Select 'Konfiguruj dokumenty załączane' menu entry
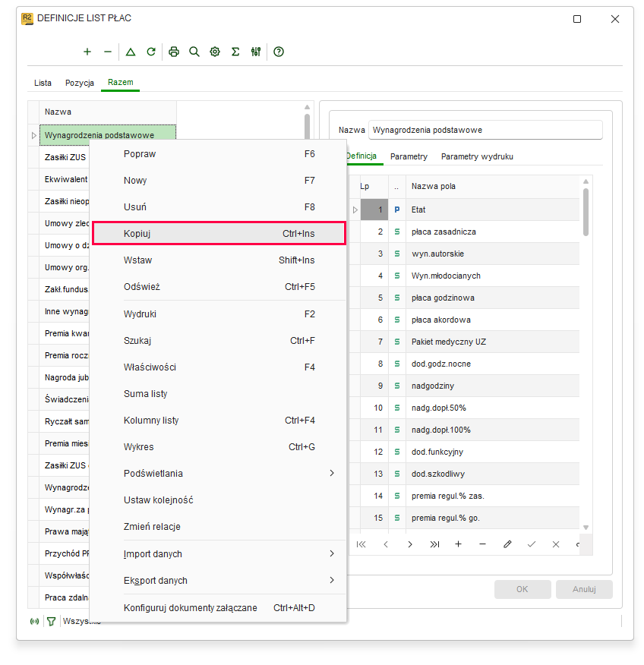Image resolution: width=644 pixels, height=665 pixels. 219,608
